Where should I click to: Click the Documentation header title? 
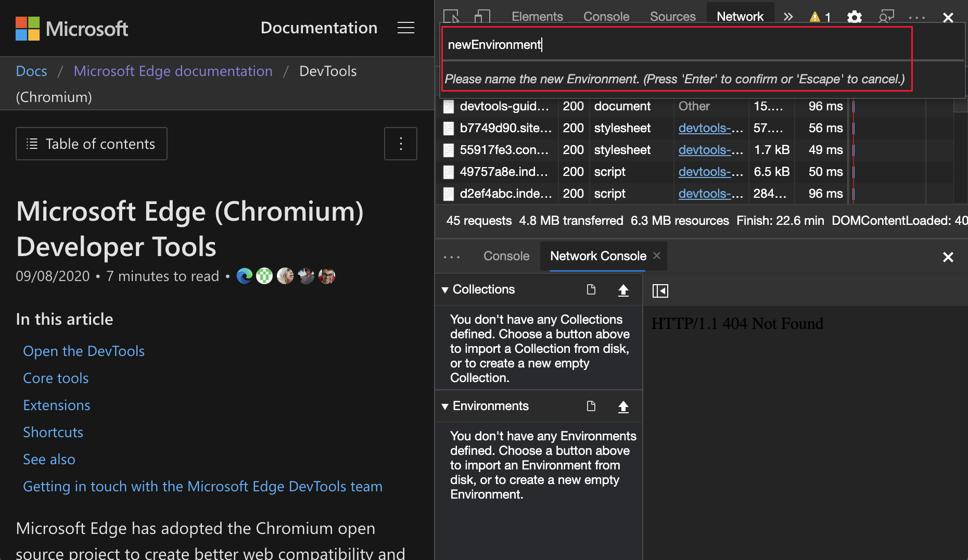[319, 28]
